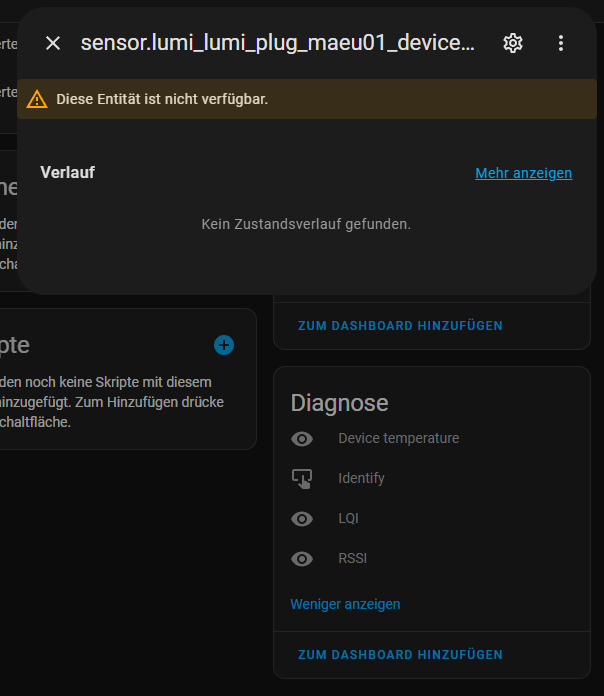Viewport: 604px width, 696px height.
Task: Close the sensor entity dialog
Action: pos(53,43)
